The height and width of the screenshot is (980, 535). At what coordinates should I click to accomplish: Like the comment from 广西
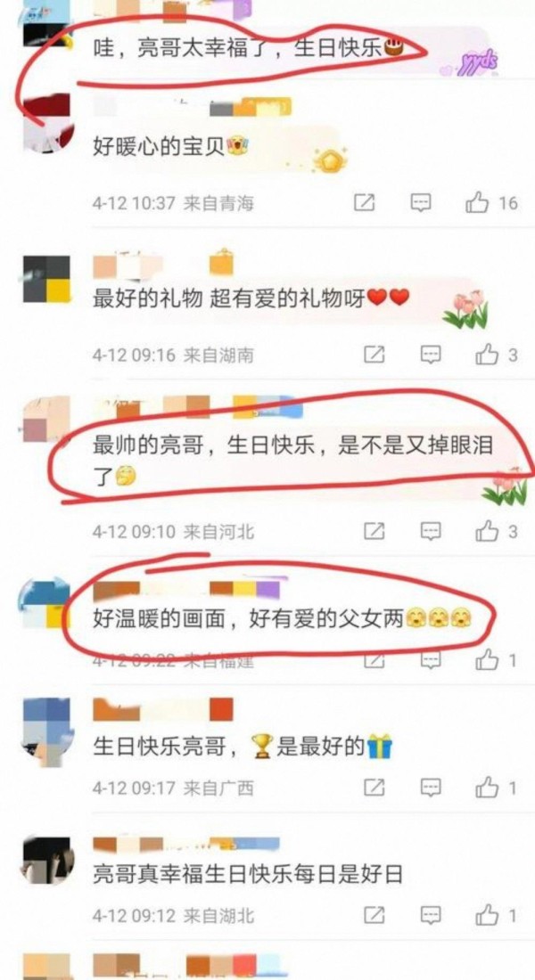(496, 788)
